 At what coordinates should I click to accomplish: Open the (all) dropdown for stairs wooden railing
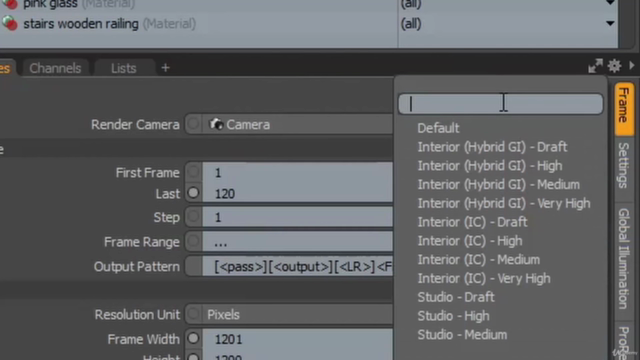(508, 24)
